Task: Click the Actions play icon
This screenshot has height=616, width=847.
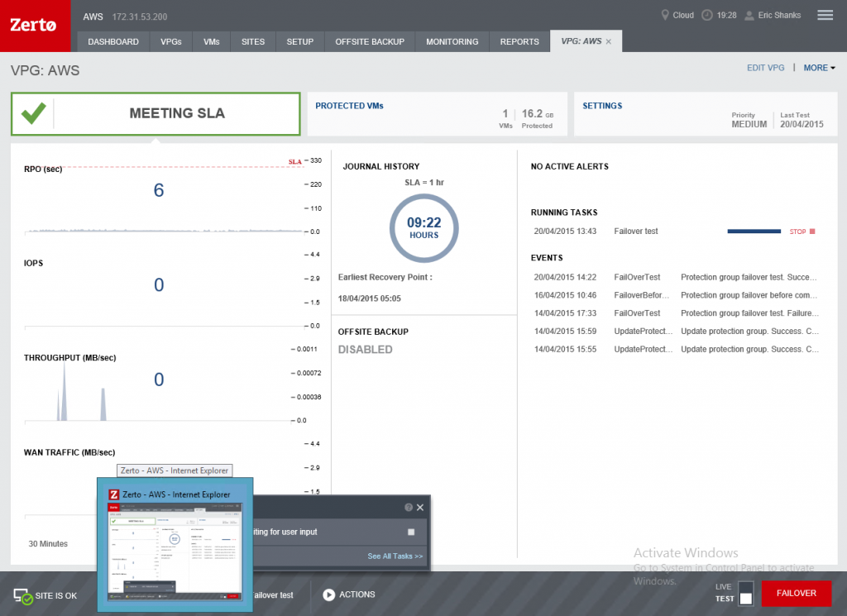Action: (328, 595)
